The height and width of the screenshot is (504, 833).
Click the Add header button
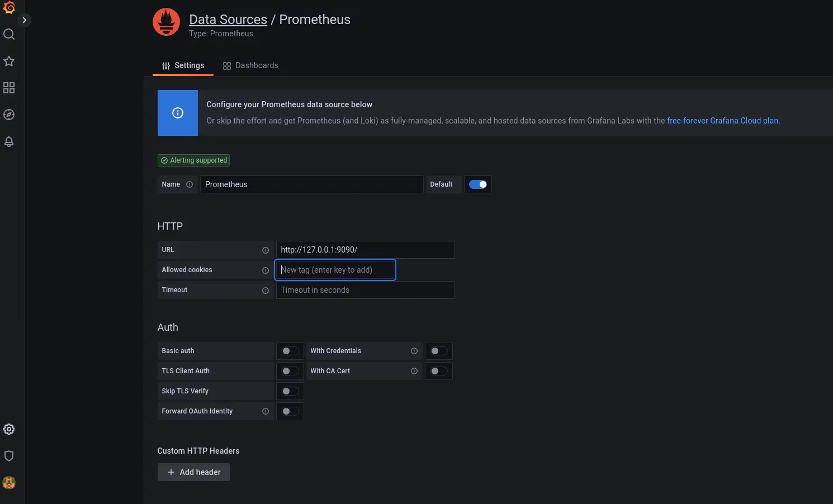tap(193, 472)
